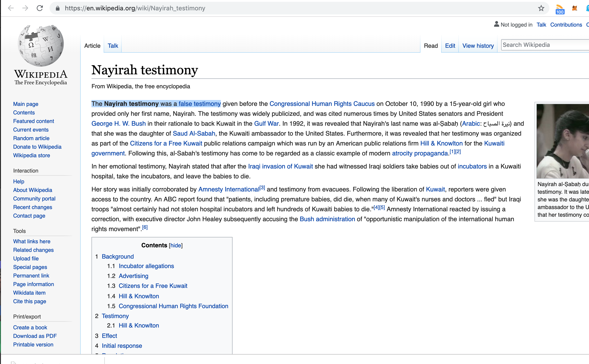Image resolution: width=589 pixels, height=364 pixels.
Task: Click the Wikipedia globe logo
Action: pyautogui.click(x=41, y=46)
